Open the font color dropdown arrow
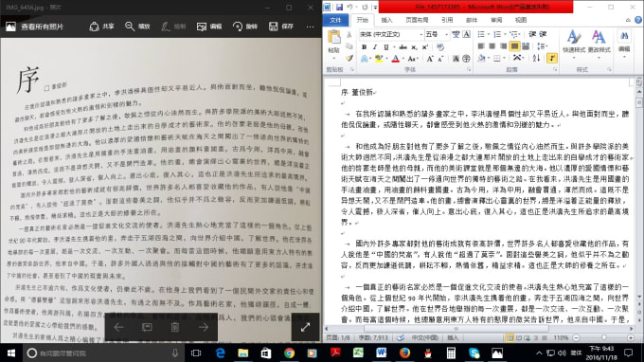The width and height of the screenshot is (644, 362). [403, 59]
